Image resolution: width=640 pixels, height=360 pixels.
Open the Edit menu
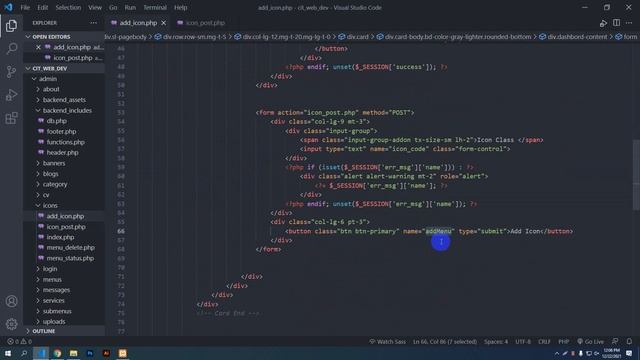42,7
